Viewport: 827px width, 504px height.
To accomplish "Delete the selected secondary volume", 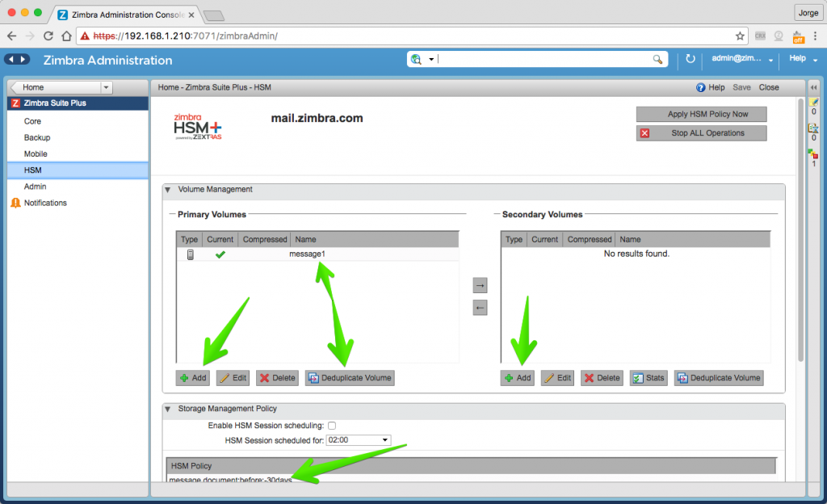I will tap(602, 378).
